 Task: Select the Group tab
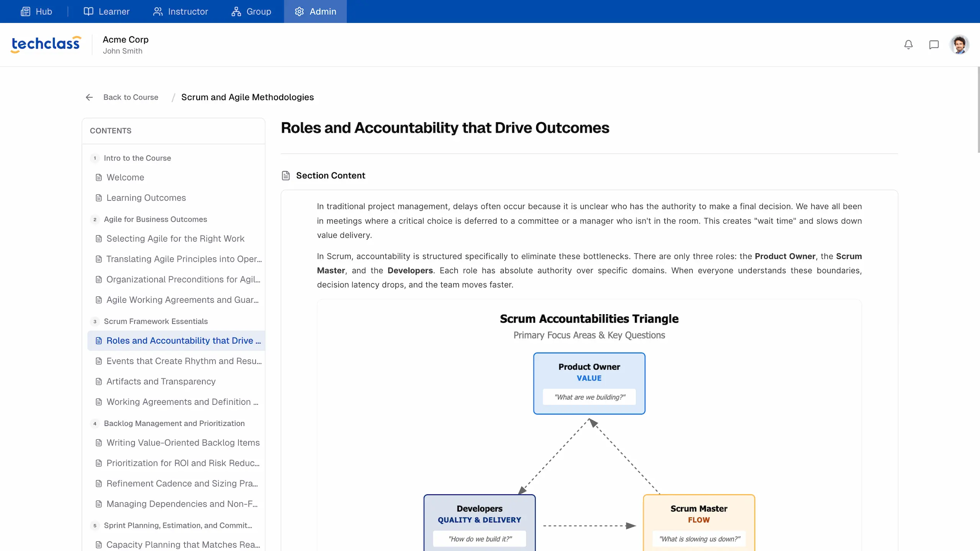[251, 11]
